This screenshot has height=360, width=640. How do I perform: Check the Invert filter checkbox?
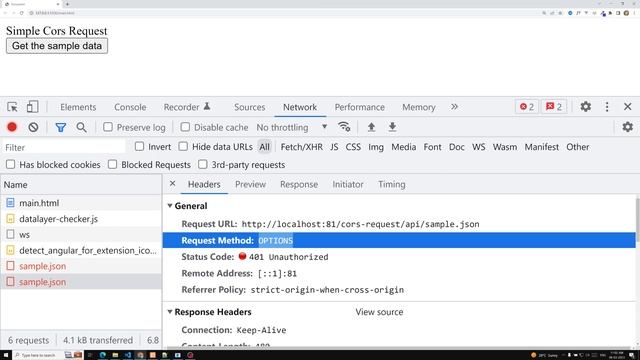click(139, 146)
